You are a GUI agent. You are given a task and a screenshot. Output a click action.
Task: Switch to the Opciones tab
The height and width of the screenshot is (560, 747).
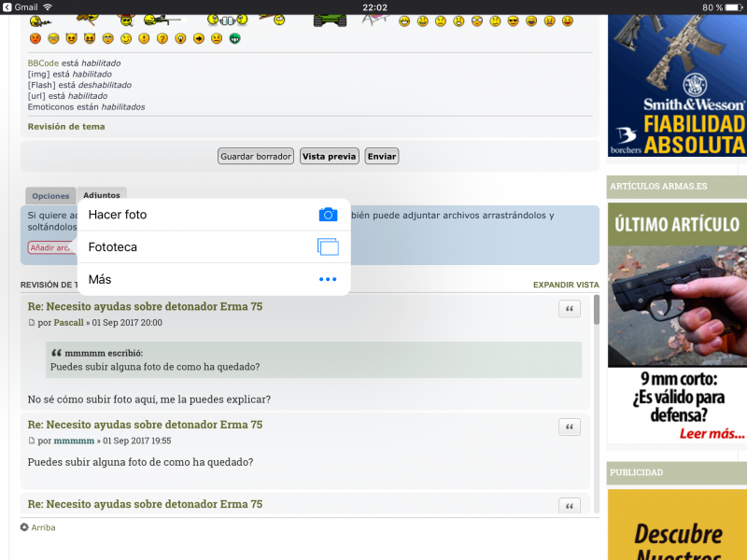click(50, 196)
